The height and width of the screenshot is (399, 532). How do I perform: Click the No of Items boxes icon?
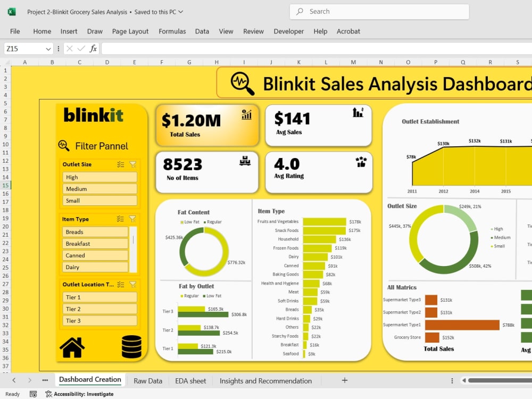point(245,161)
